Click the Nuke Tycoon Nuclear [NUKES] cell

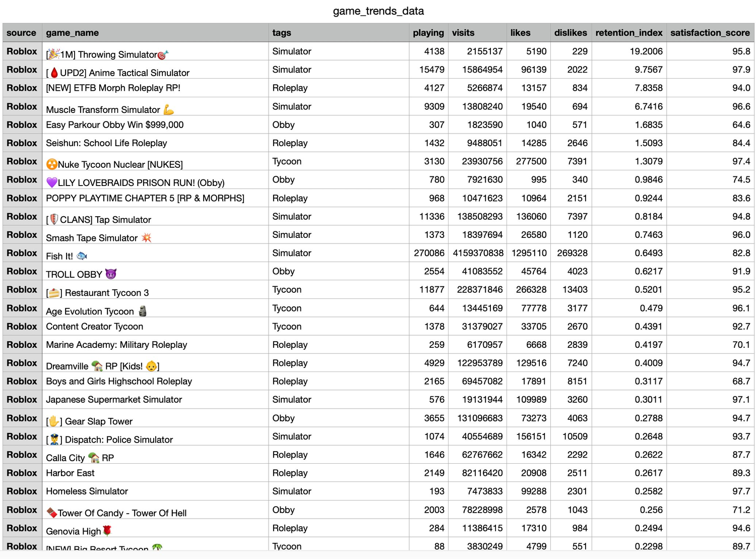tap(155, 161)
